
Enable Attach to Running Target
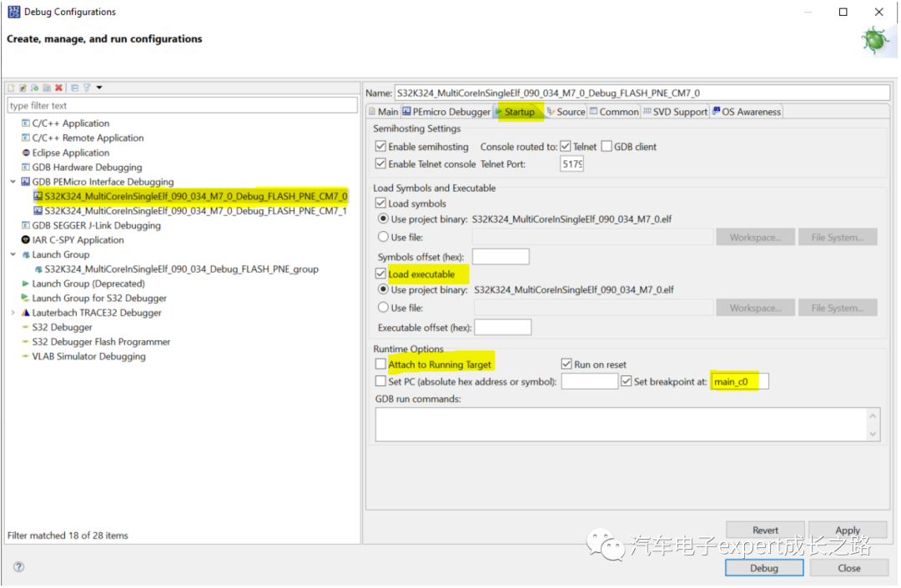click(x=380, y=364)
